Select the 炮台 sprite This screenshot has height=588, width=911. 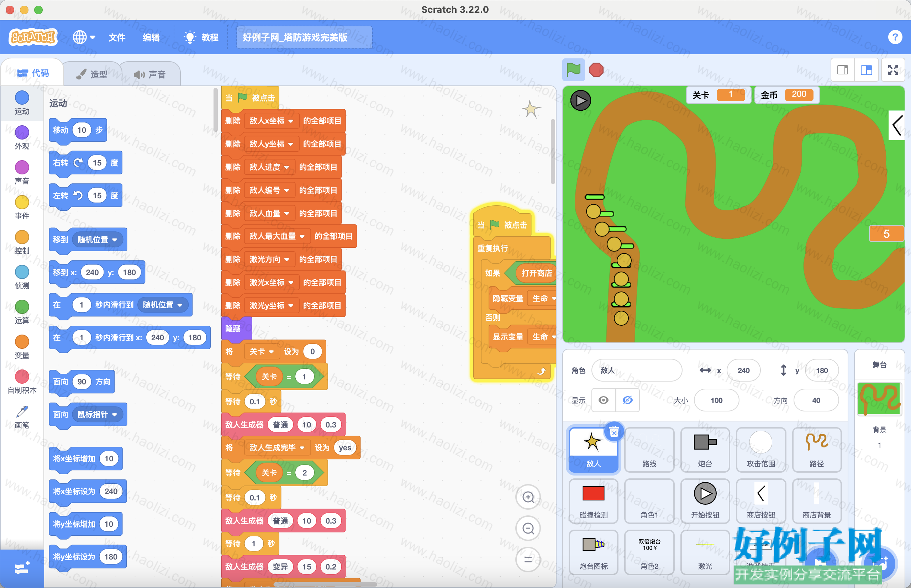click(x=705, y=450)
